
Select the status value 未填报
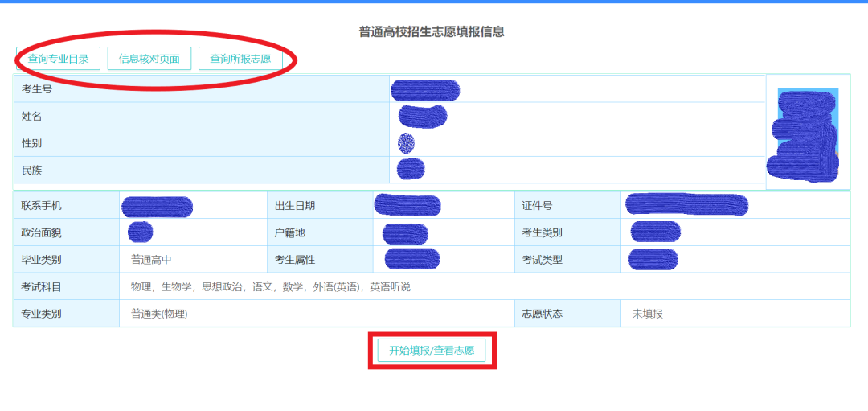pos(648,314)
